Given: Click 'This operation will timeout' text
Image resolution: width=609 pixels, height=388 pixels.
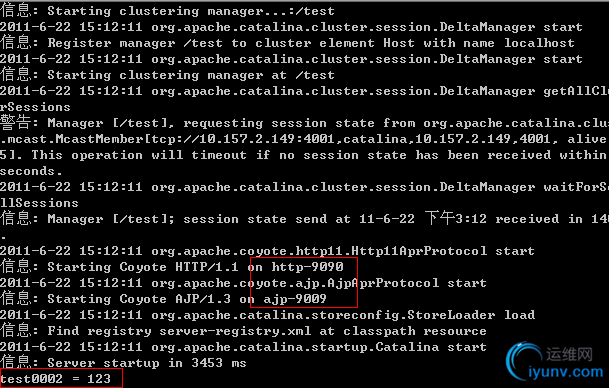Looking at the screenshot, I should pyautogui.click(x=139, y=155).
